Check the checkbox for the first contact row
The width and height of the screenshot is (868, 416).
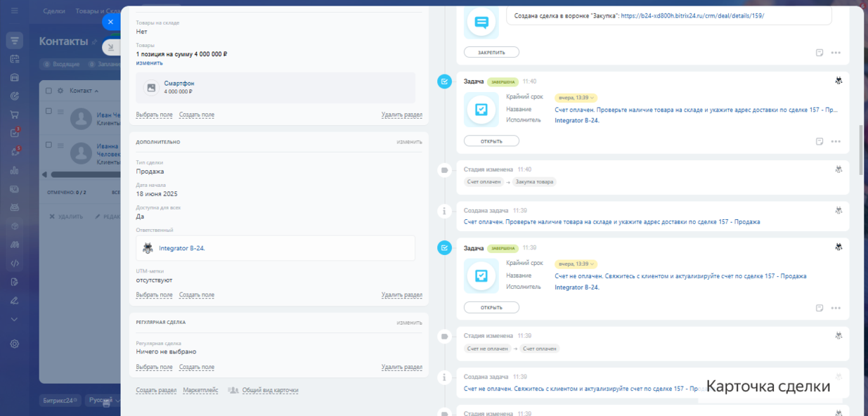pos(48,111)
